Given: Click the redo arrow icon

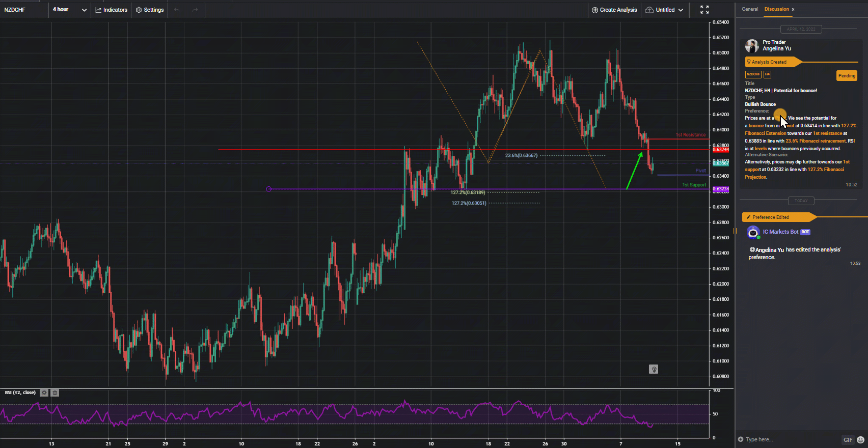Looking at the screenshot, I should (195, 10).
